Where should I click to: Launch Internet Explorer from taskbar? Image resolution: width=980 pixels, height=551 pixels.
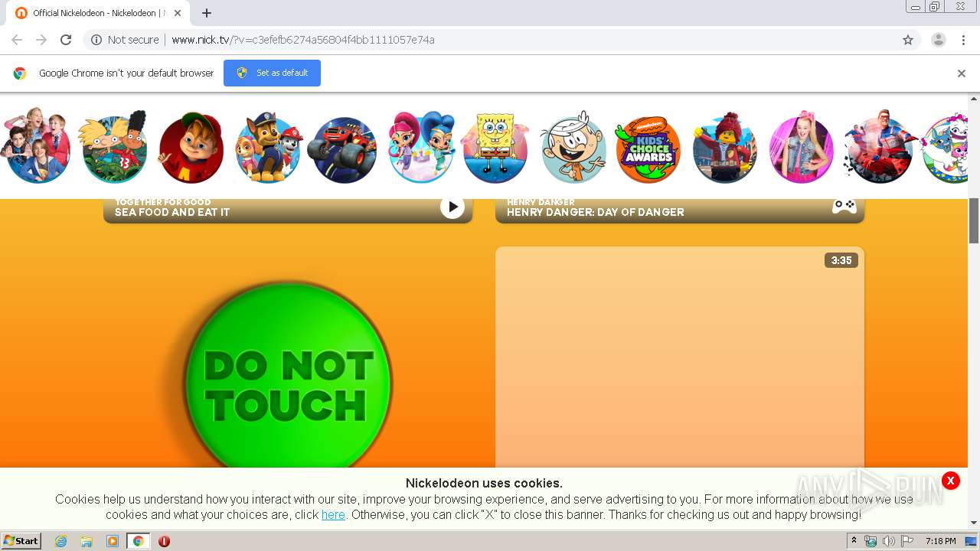coord(60,541)
